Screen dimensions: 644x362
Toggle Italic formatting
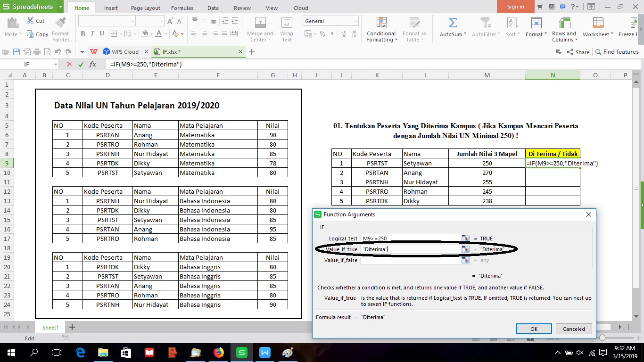pyautogui.click(x=92, y=34)
